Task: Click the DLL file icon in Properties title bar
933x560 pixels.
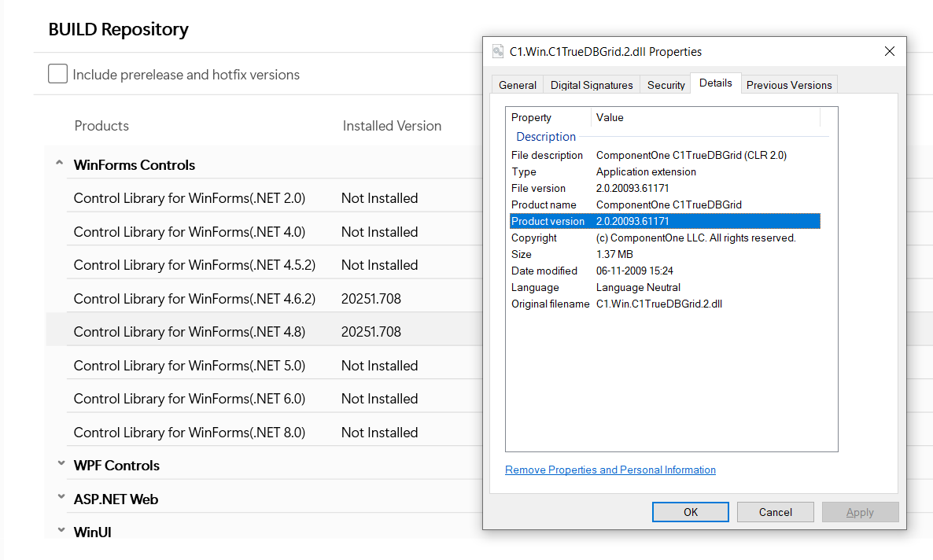Action: pos(498,52)
